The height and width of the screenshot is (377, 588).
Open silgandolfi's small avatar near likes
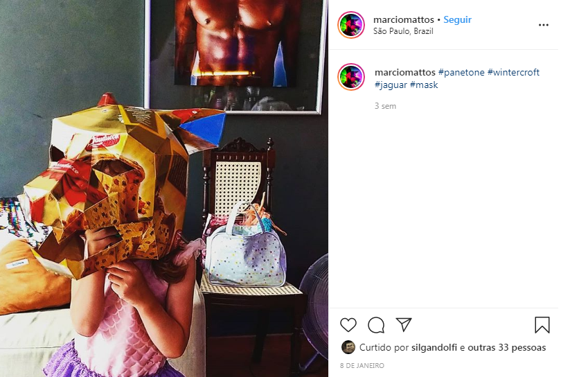(348, 347)
